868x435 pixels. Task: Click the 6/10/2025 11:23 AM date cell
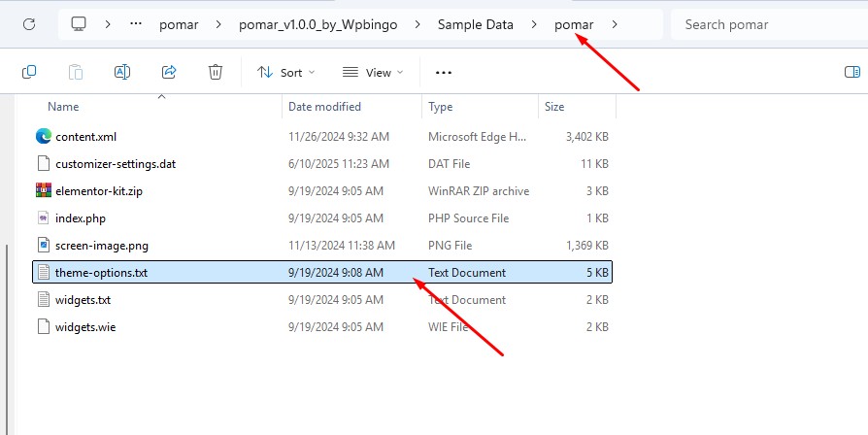coord(339,164)
